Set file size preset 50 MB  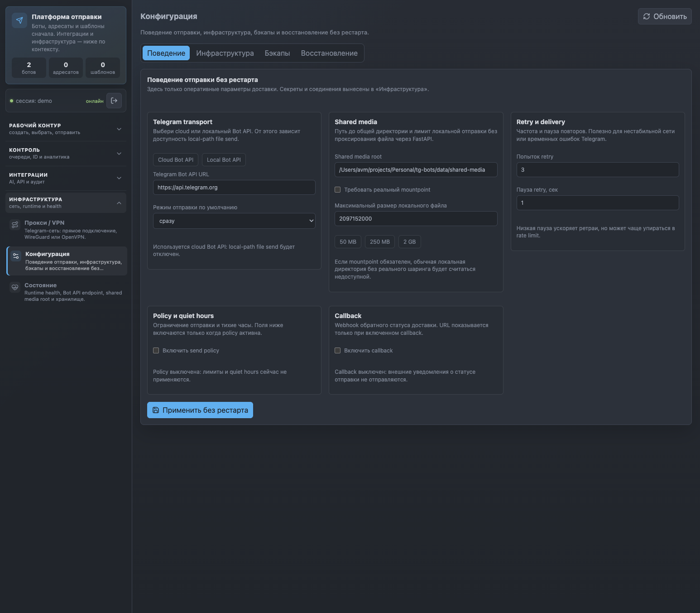[x=348, y=241]
